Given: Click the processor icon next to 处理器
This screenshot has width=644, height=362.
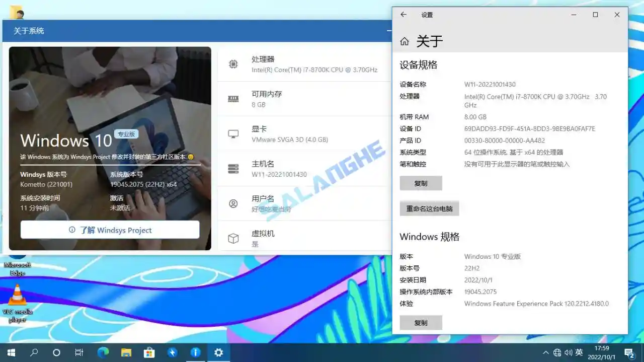Looking at the screenshot, I should [x=233, y=64].
